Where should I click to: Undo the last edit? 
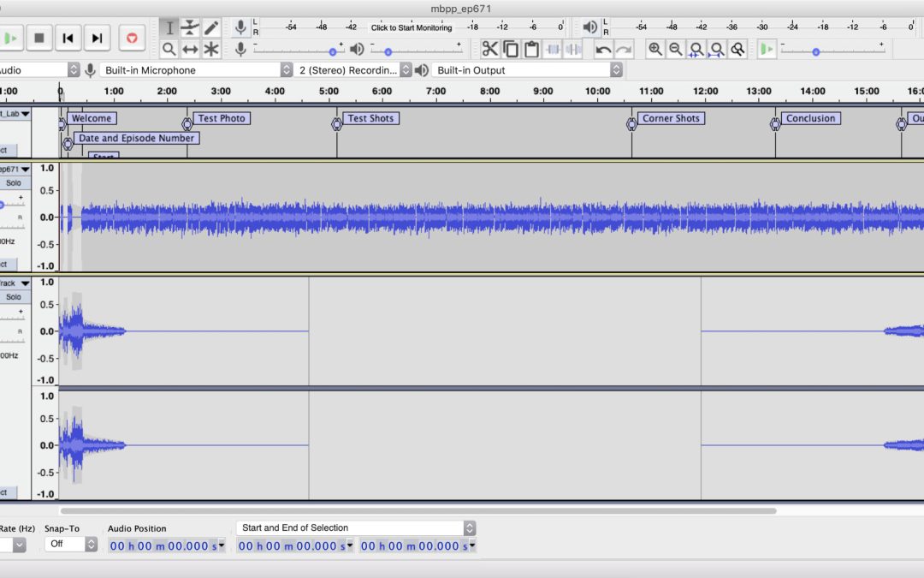pyautogui.click(x=603, y=50)
